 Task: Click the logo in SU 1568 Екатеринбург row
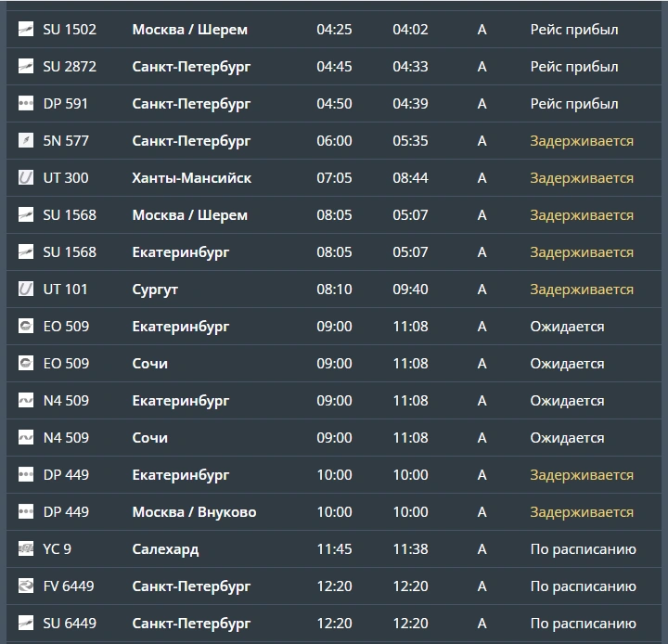(26, 251)
